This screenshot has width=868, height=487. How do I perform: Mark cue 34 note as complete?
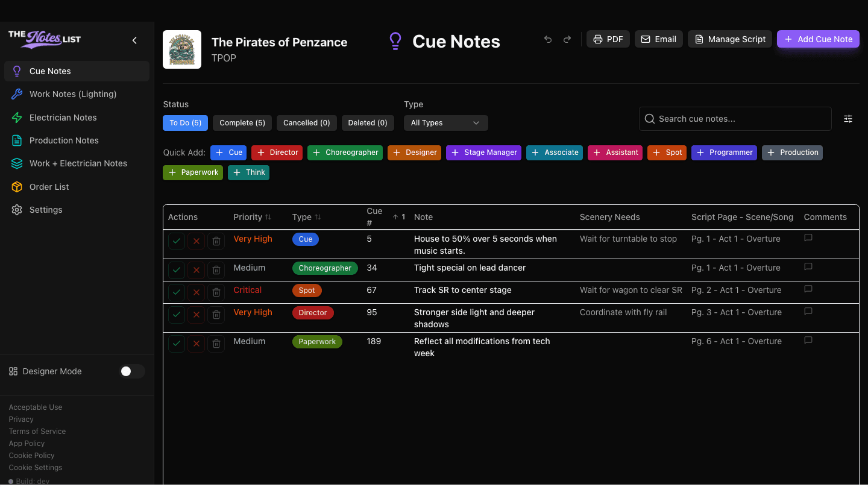(x=177, y=270)
